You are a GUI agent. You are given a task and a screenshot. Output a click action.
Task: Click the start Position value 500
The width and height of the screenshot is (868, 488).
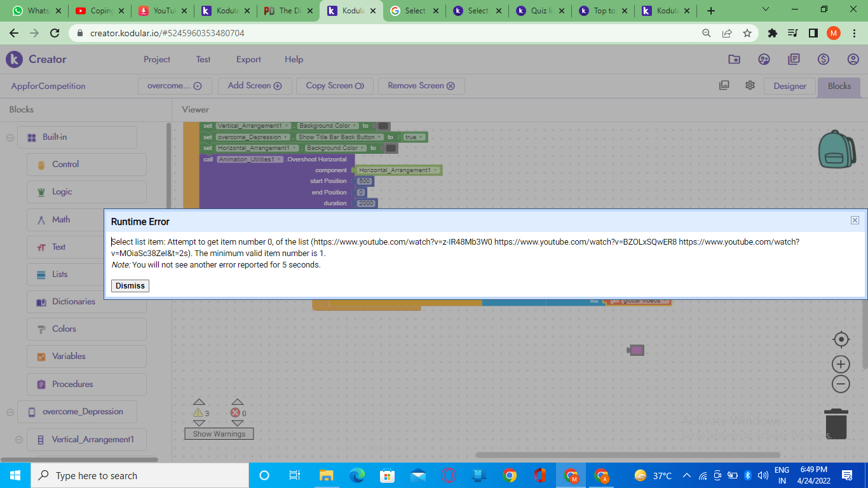click(364, 181)
